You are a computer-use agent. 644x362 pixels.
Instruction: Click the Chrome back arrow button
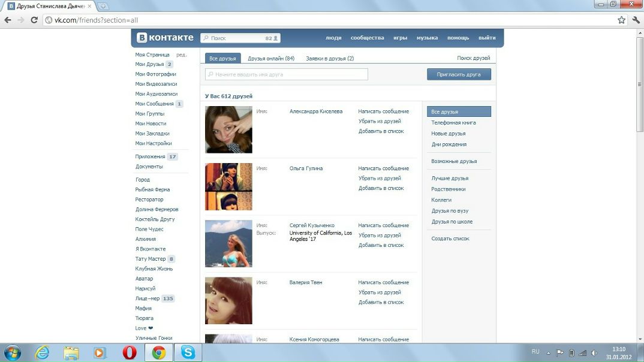coord(8,20)
